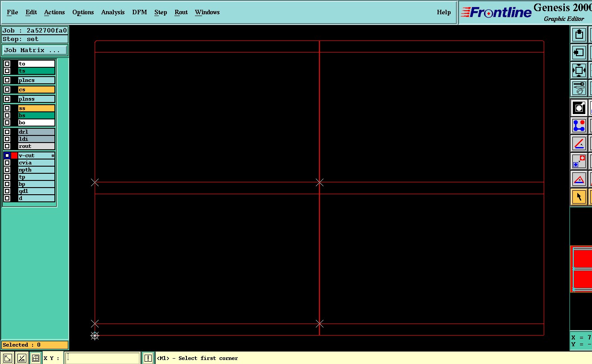Select the 'cs' layer name
The width and height of the screenshot is (592, 364).
click(x=36, y=90)
